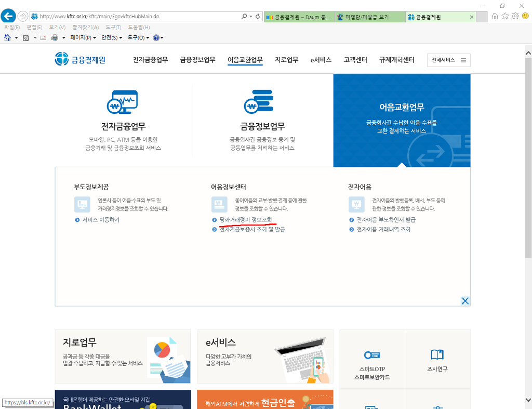
Task: Click the search magnifier in the address bar
Action: 244,16
